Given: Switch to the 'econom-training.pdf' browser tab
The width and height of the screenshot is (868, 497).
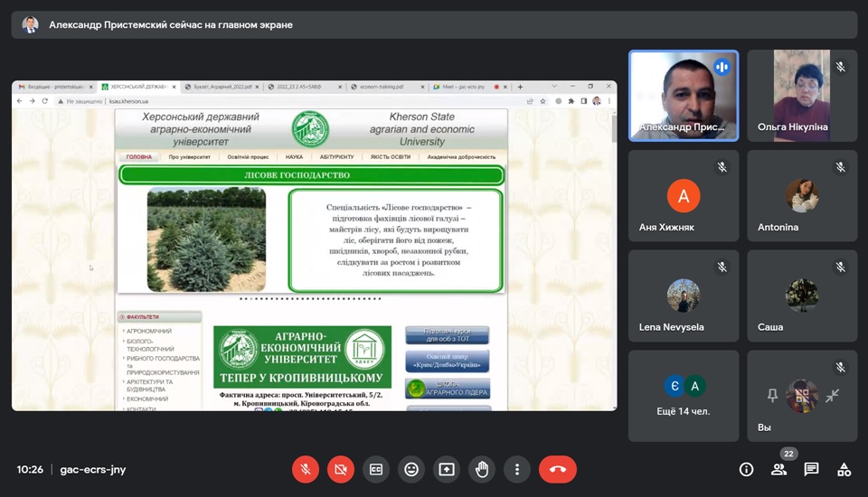Looking at the screenshot, I should pyautogui.click(x=387, y=87).
